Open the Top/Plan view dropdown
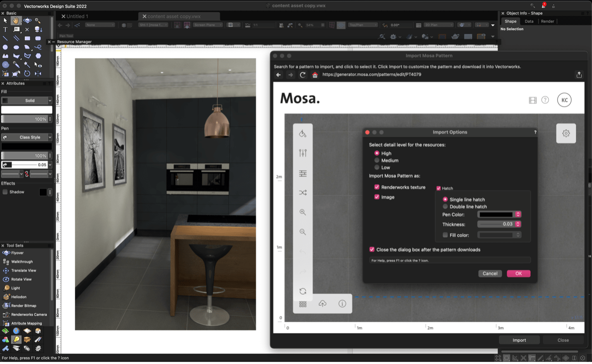Image resolution: width=592 pixels, height=364 pixels. pyautogui.click(x=363, y=25)
